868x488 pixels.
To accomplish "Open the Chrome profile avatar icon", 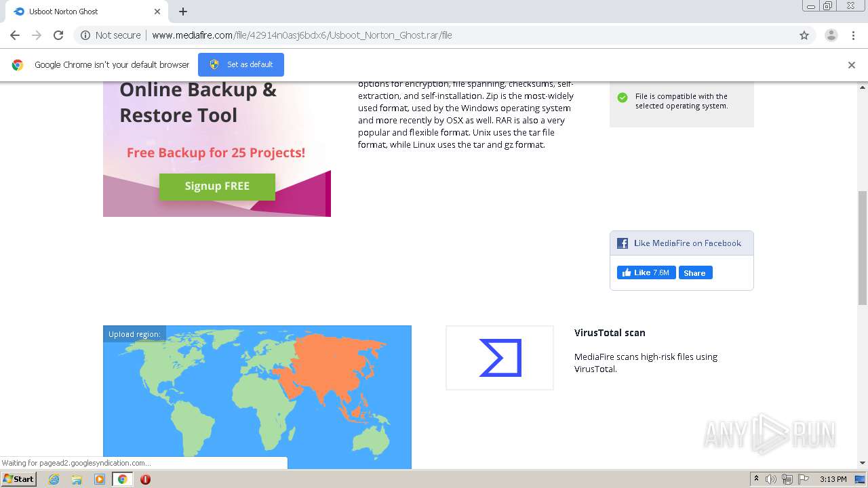I will tap(831, 35).
